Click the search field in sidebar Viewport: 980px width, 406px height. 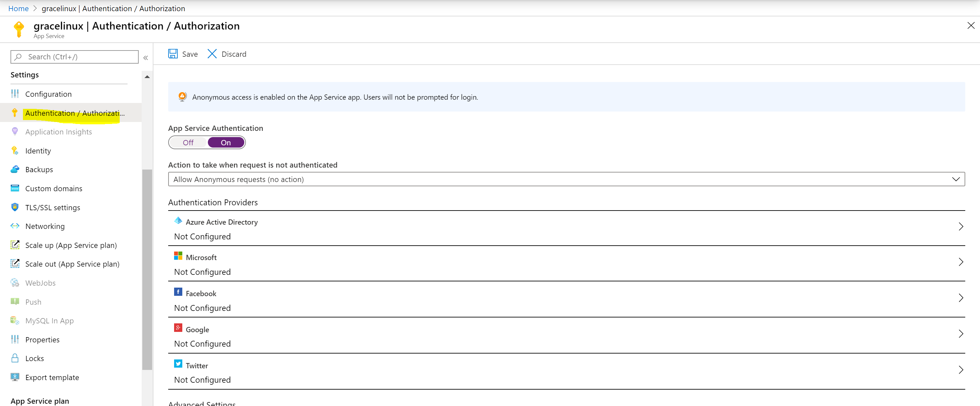[74, 56]
